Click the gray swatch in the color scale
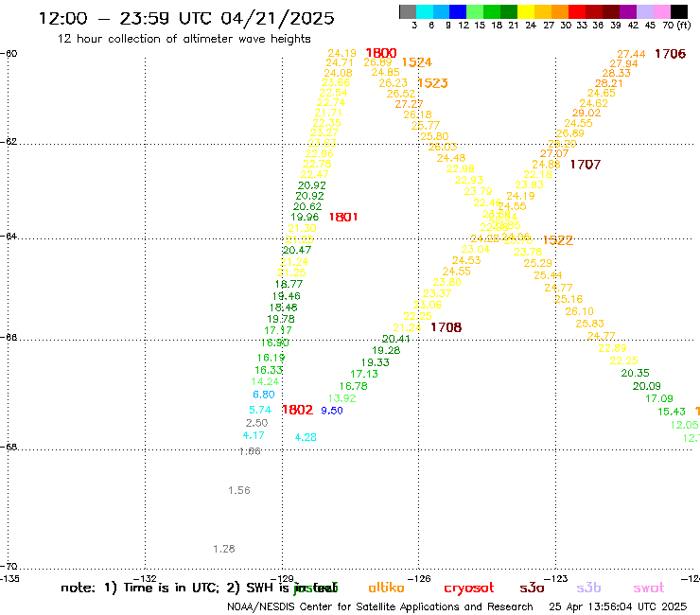This screenshot has width=700, height=615. pos(408,11)
